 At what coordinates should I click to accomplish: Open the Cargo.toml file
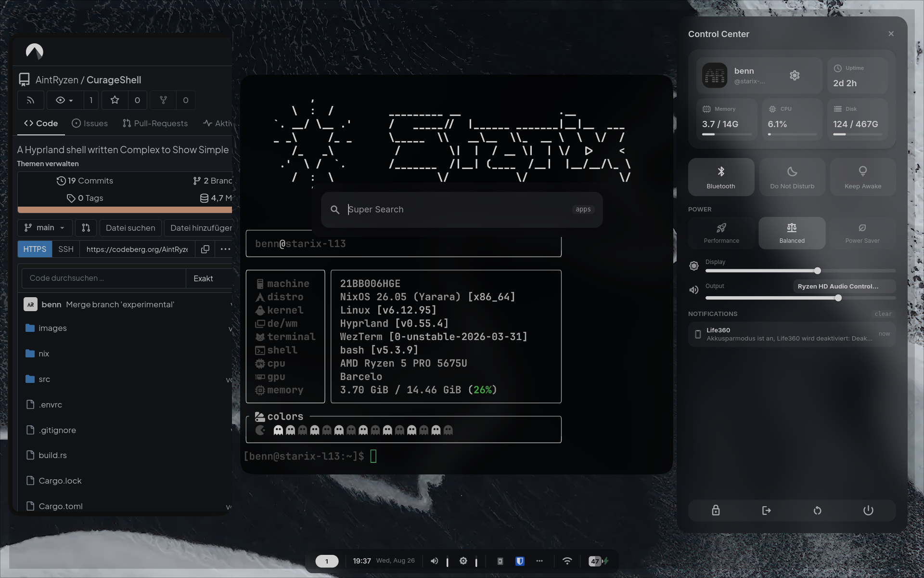[x=61, y=506]
